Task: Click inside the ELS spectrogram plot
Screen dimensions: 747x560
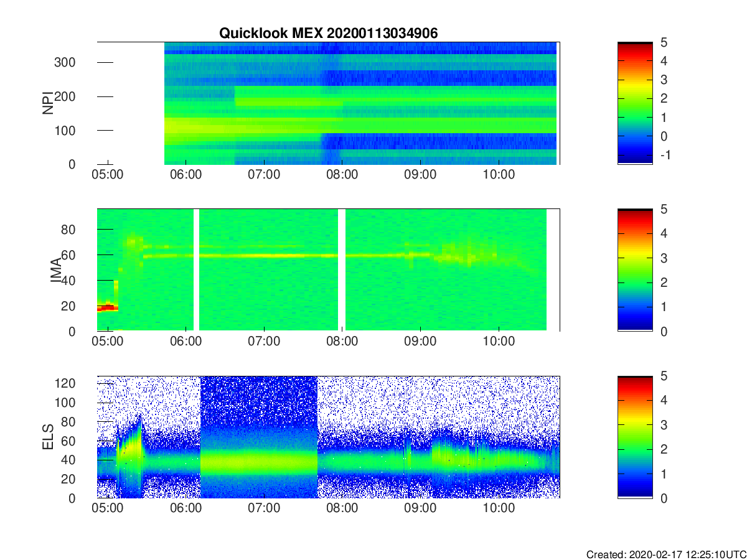Action: click(328, 437)
